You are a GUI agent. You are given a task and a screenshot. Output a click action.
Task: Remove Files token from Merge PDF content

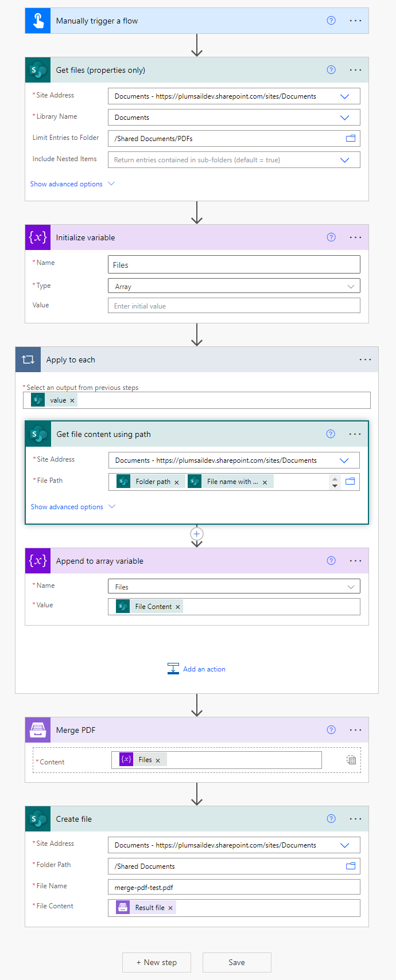pos(158,760)
